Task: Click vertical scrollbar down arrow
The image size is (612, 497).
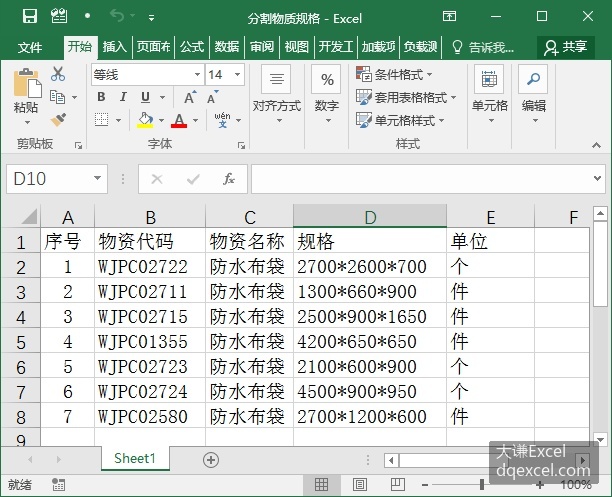Action: [600, 440]
